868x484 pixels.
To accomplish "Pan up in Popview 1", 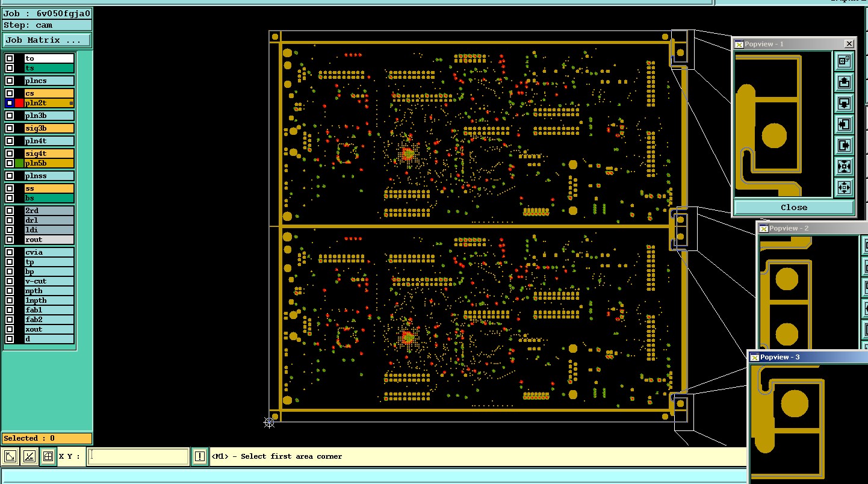I will pyautogui.click(x=844, y=81).
